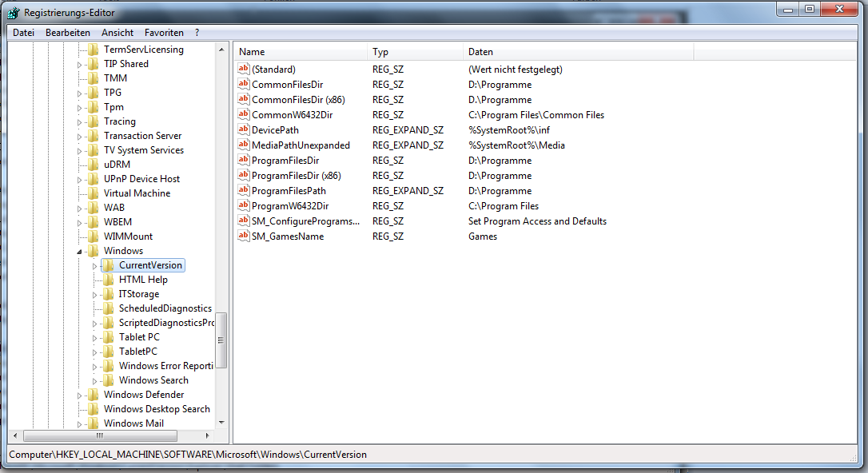Expand the TIP Shared key
The height and width of the screenshot is (473, 868).
[79, 65]
